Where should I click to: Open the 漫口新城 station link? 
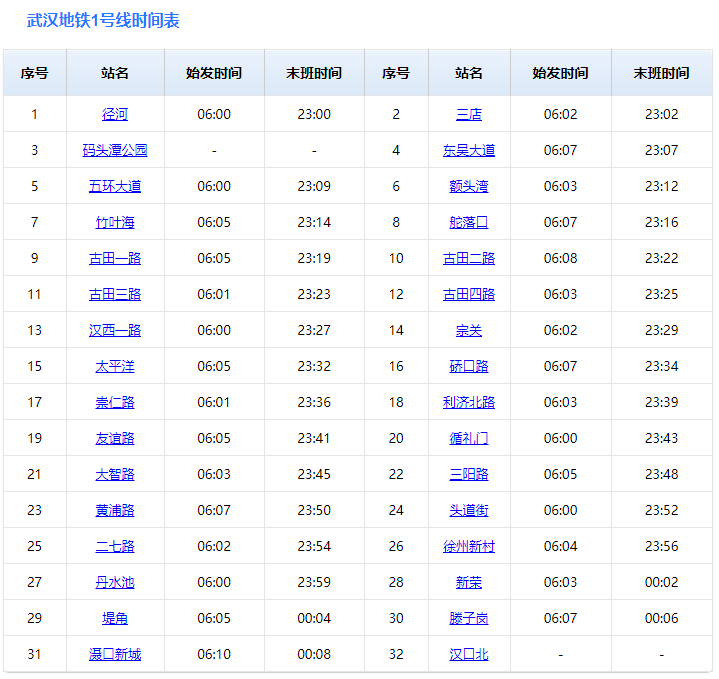pos(115,654)
